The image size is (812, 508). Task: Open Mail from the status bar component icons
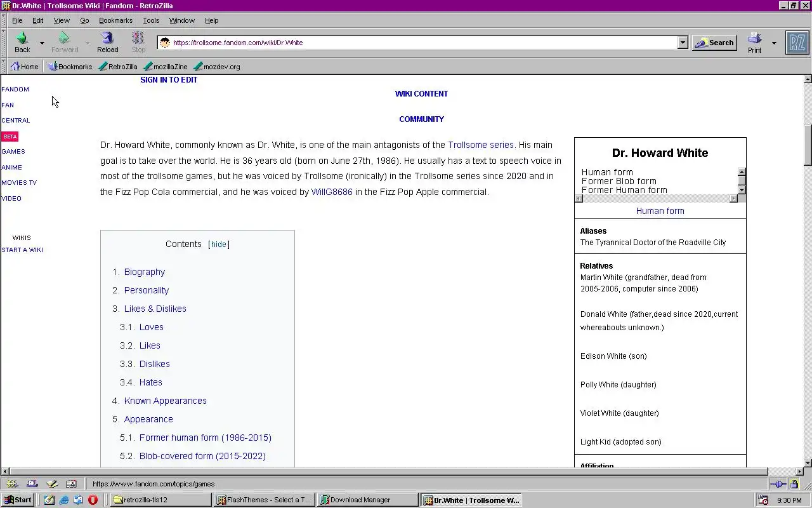click(32, 484)
